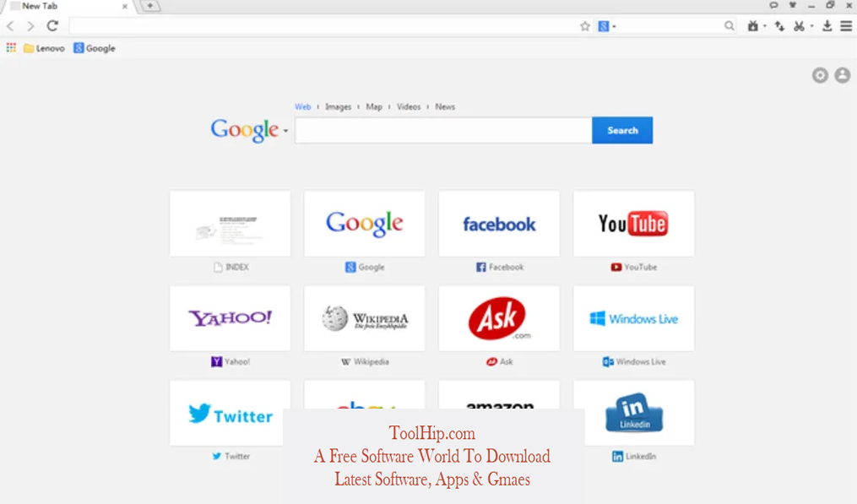
Task: Open the Windows Live thumbnail tile
Action: click(634, 317)
